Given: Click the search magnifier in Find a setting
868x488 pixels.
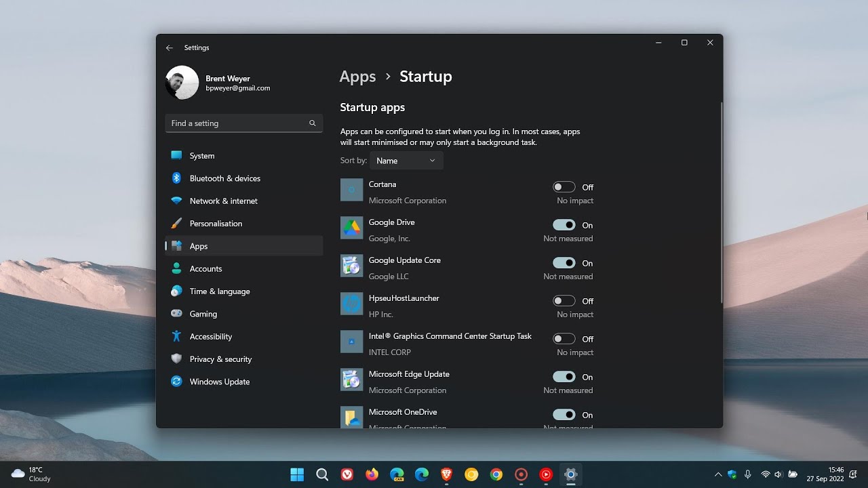Looking at the screenshot, I should 313,123.
